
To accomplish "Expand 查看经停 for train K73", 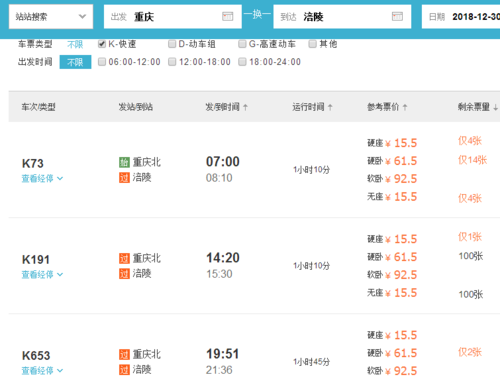I will (42, 179).
